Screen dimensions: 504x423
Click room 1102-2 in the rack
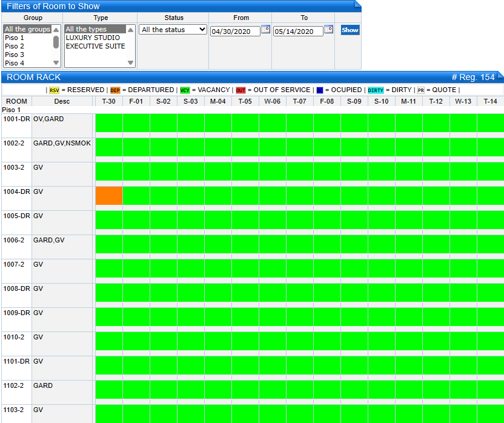(13, 385)
